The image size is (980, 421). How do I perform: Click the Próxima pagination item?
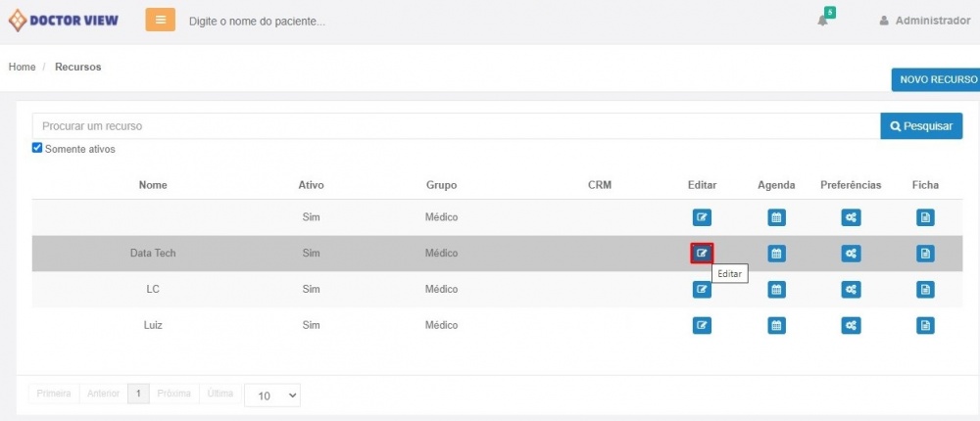click(173, 394)
